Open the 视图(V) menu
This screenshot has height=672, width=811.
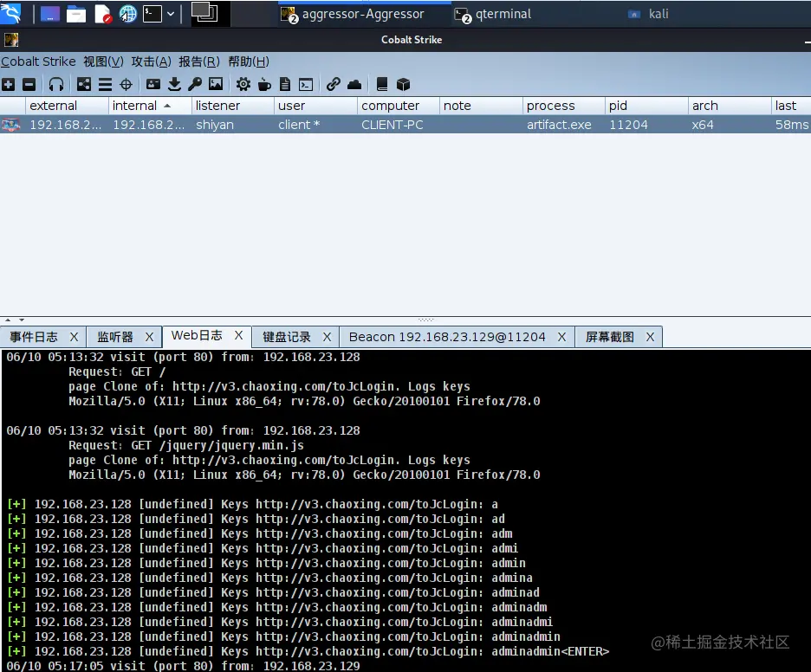[103, 61]
